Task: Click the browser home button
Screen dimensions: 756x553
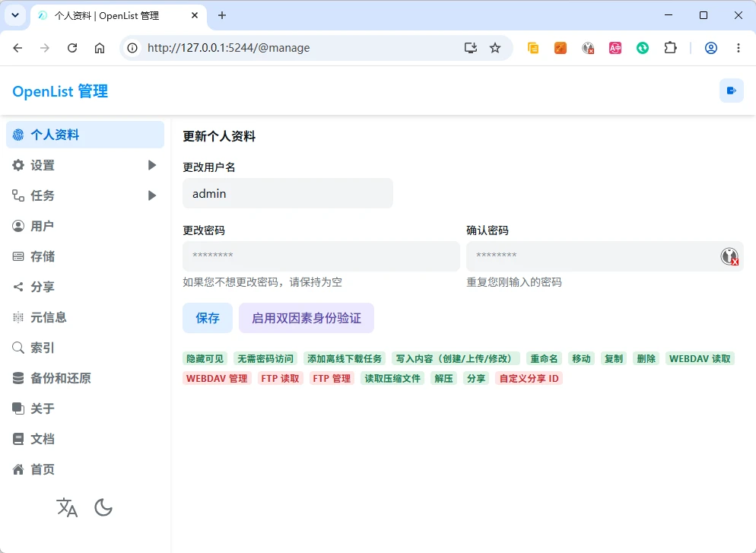Action: tap(100, 48)
